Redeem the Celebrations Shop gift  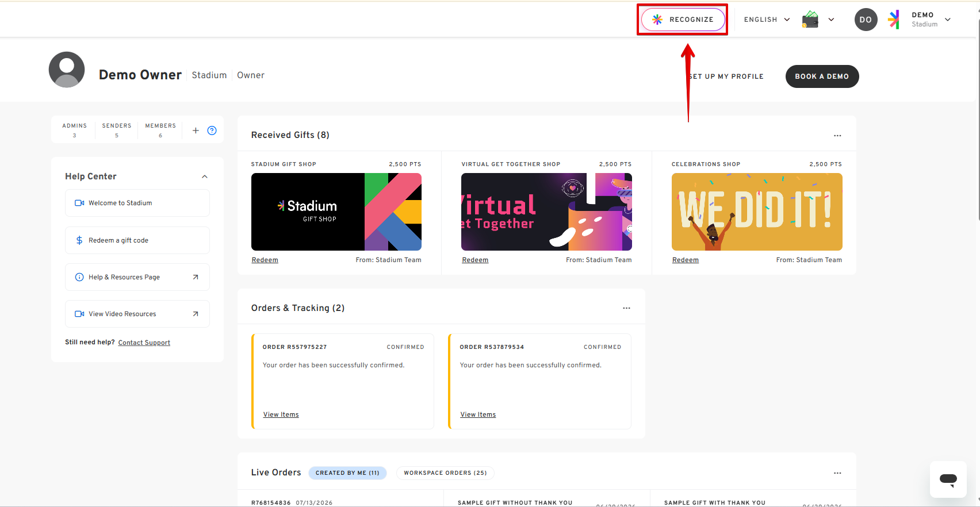point(686,260)
